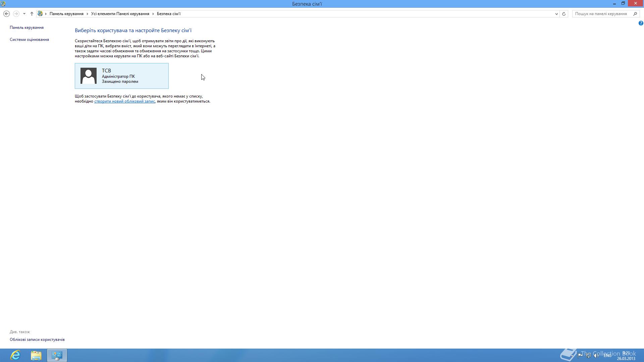
Task: Show hidden tray icons arrow
Action: 572,355
